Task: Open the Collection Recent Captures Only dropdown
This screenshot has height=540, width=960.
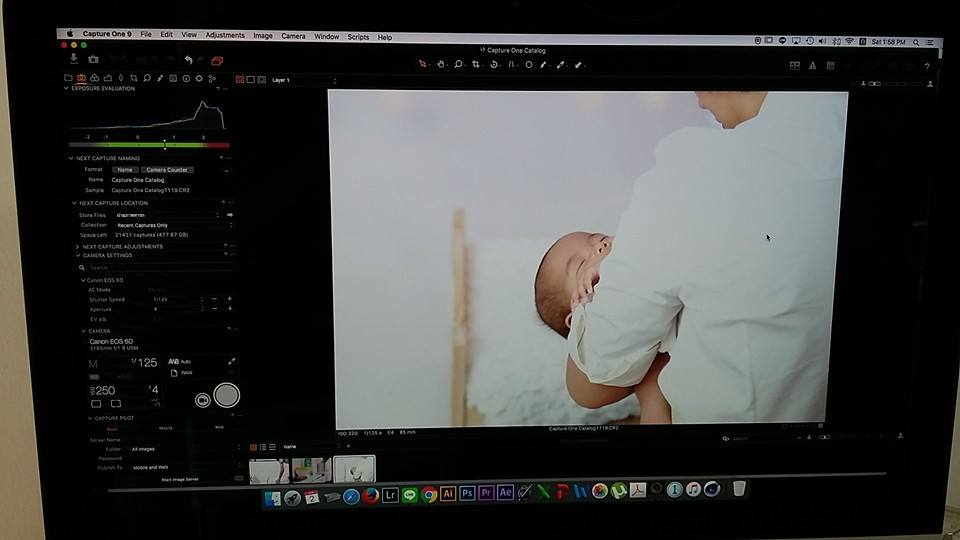Action: click(174, 225)
